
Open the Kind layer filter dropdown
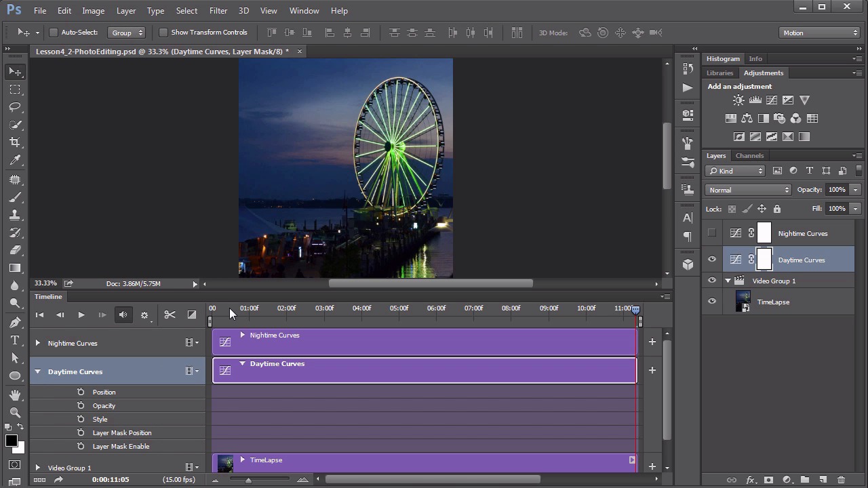[736, 171]
